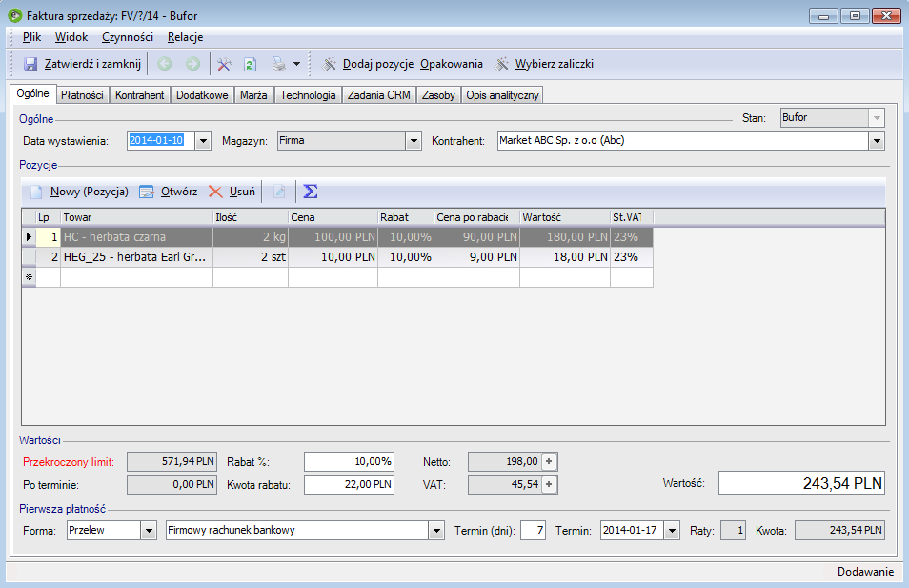Switch to the Zasoby tab

(438, 95)
